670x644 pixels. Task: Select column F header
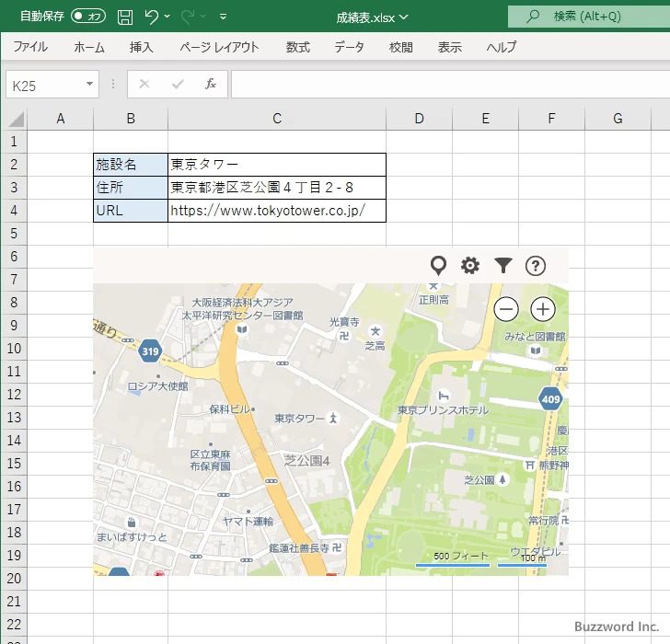point(551,119)
